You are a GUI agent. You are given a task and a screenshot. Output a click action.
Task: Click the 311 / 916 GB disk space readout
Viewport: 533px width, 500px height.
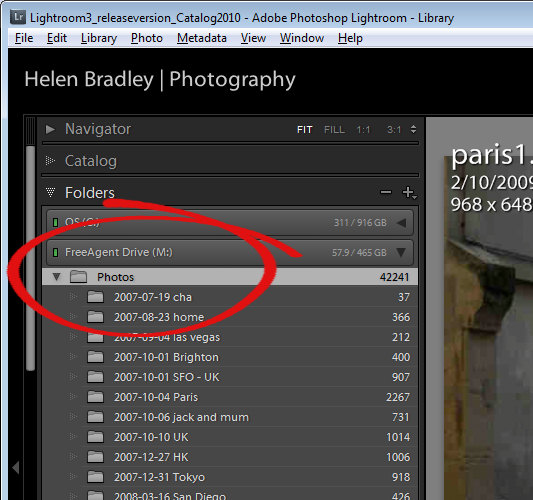pos(360,223)
